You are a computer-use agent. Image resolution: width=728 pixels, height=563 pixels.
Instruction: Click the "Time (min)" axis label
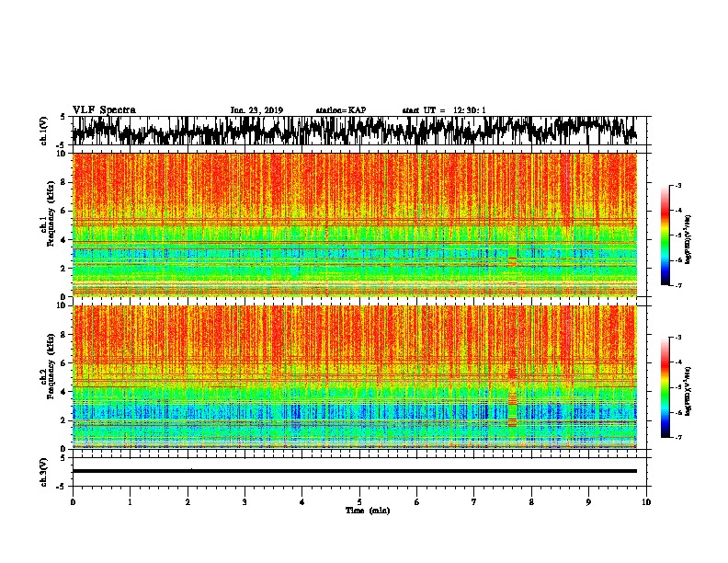pyautogui.click(x=368, y=511)
